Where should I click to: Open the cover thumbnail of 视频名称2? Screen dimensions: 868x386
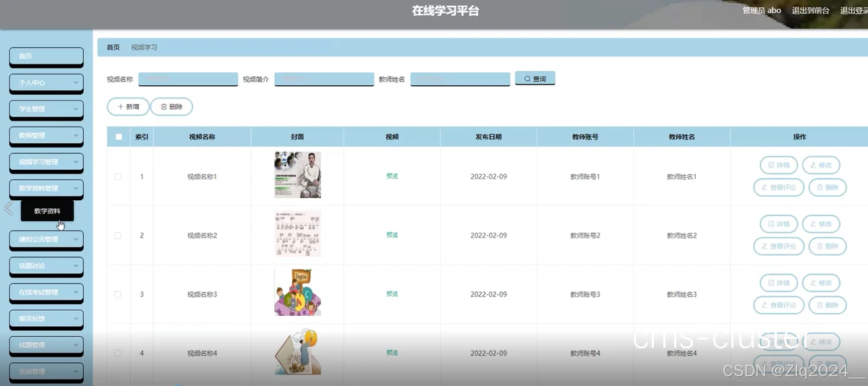pyautogui.click(x=297, y=234)
